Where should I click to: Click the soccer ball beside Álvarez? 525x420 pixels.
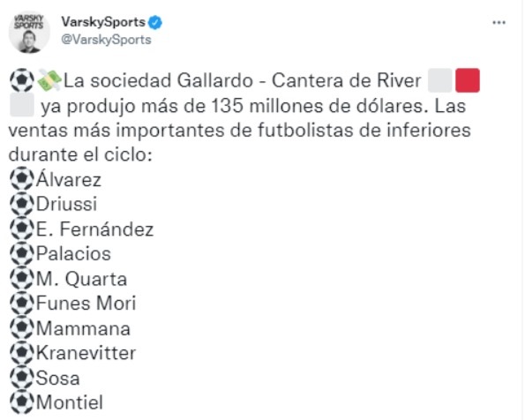click(22, 178)
